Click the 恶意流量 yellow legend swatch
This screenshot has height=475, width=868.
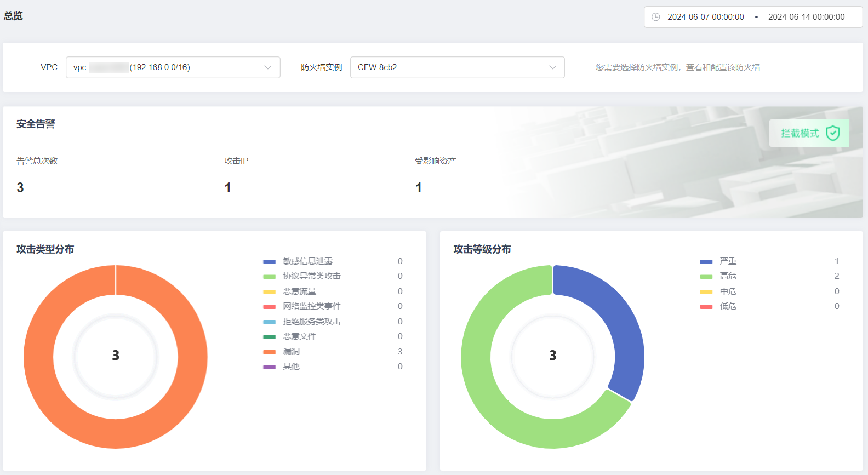pyautogui.click(x=269, y=292)
